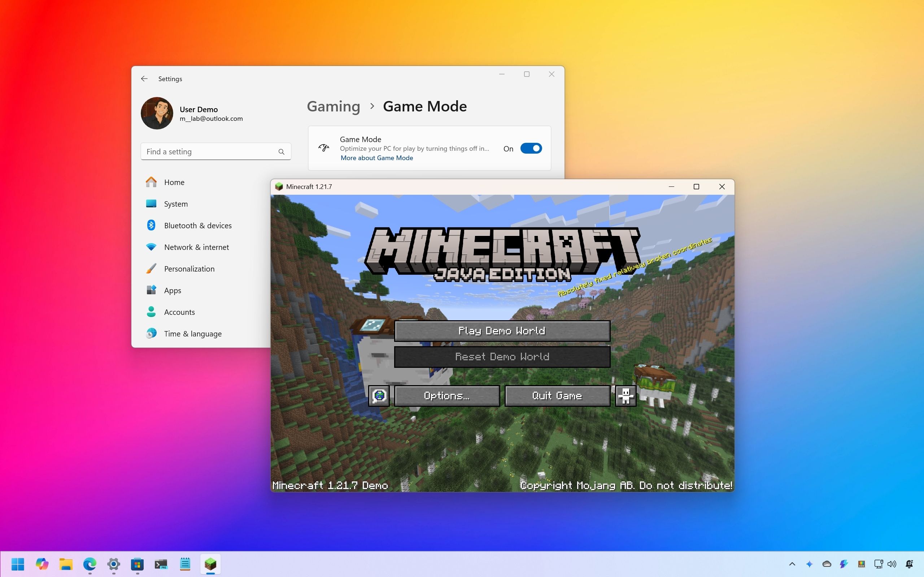Go to Gaming breadcrumb
Viewport: 924px width, 577px height.
click(x=334, y=106)
